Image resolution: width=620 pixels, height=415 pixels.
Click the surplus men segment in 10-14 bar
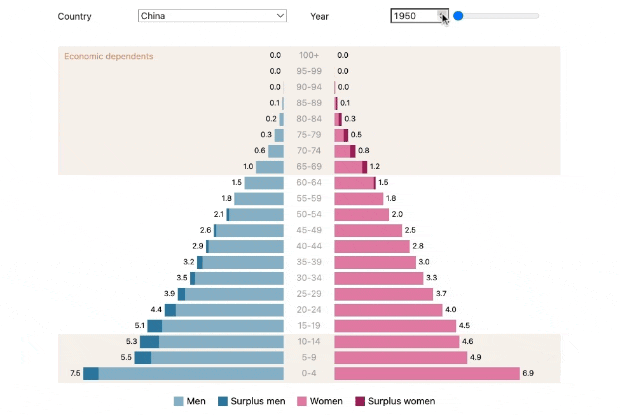pos(149,342)
